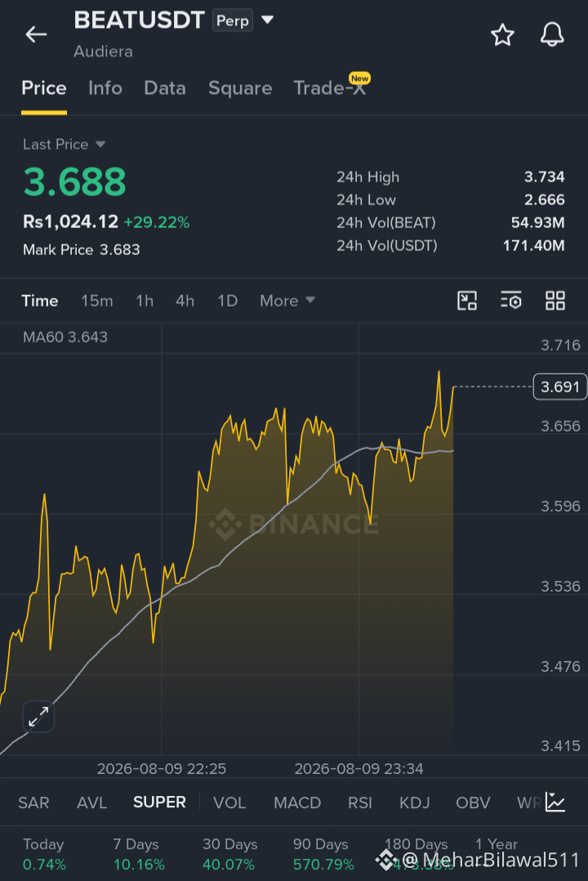
Task: Open the Trade-X tab
Action: tap(330, 88)
